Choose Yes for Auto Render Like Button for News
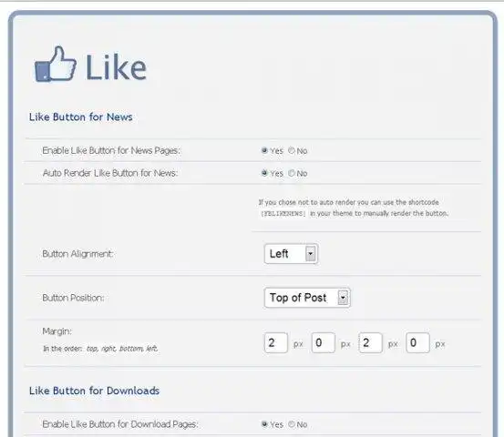The width and height of the screenshot is (504, 437). pyautogui.click(x=264, y=173)
